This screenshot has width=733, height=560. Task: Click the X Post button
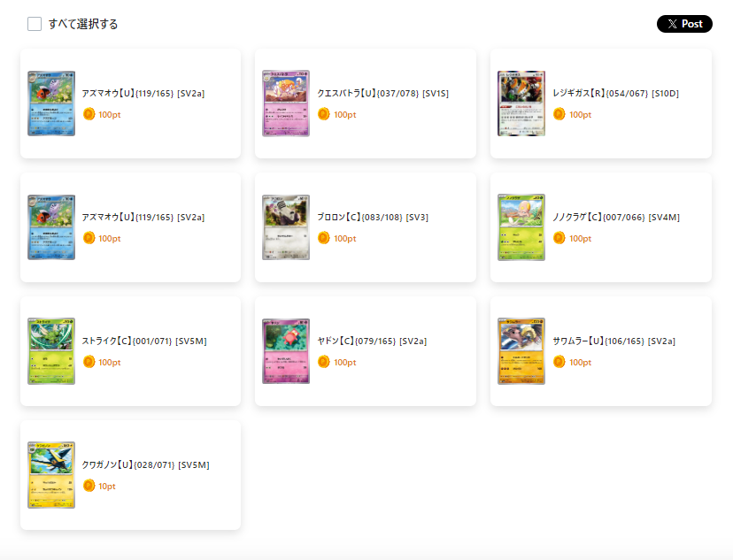tap(684, 24)
